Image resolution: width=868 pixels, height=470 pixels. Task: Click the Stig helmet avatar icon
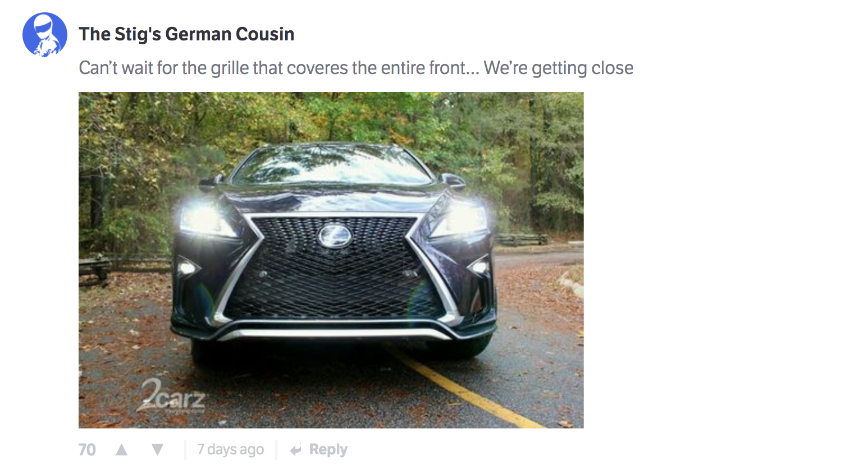pyautogui.click(x=45, y=35)
